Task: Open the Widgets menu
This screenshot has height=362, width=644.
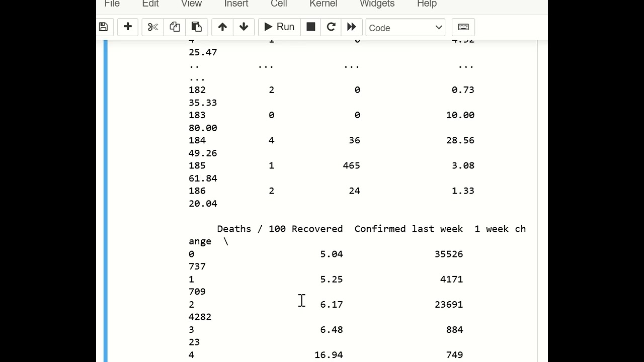Action: (377, 4)
